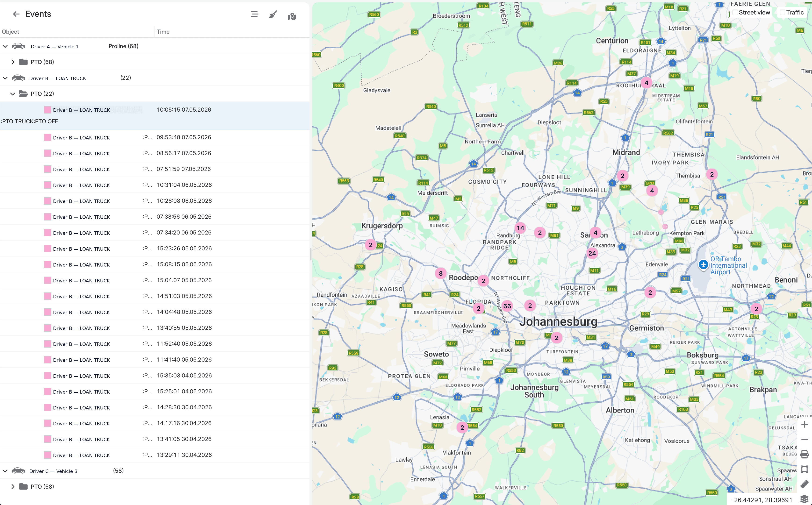Select event at 11:41:40 05.05.2026
The height and width of the screenshot is (505, 812).
155,360
